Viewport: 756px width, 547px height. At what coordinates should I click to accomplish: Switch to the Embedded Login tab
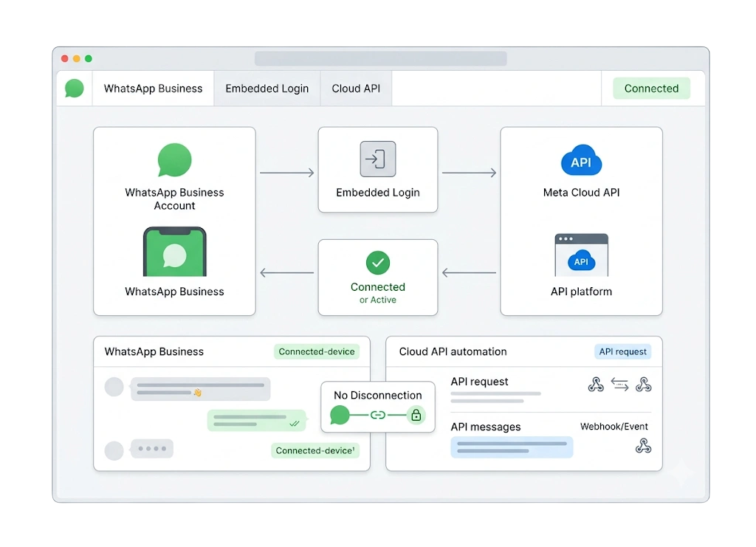click(x=267, y=89)
